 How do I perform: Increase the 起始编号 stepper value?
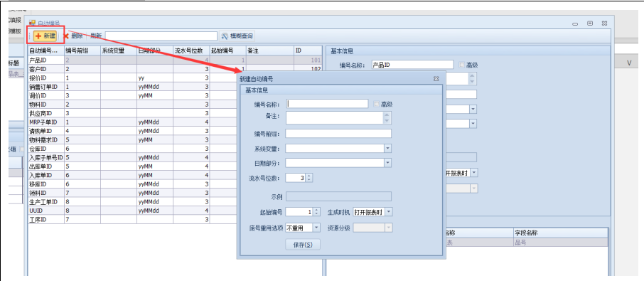tap(316, 211)
